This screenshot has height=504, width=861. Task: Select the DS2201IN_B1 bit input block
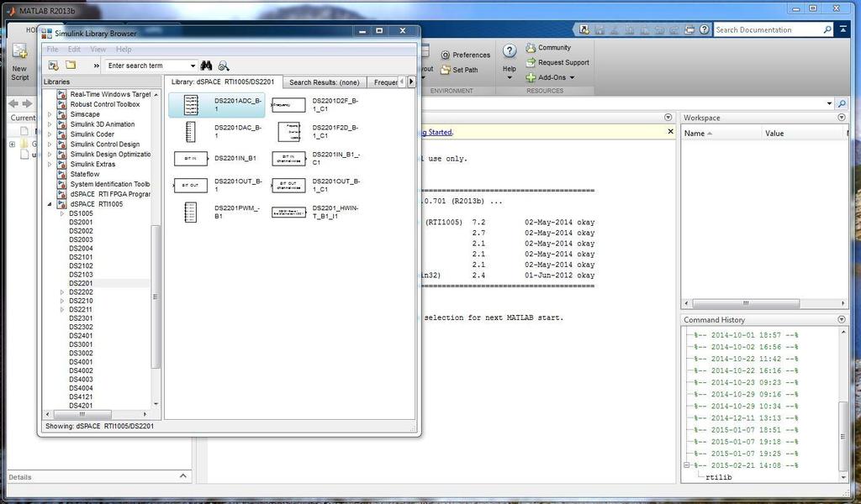[191, 159]
